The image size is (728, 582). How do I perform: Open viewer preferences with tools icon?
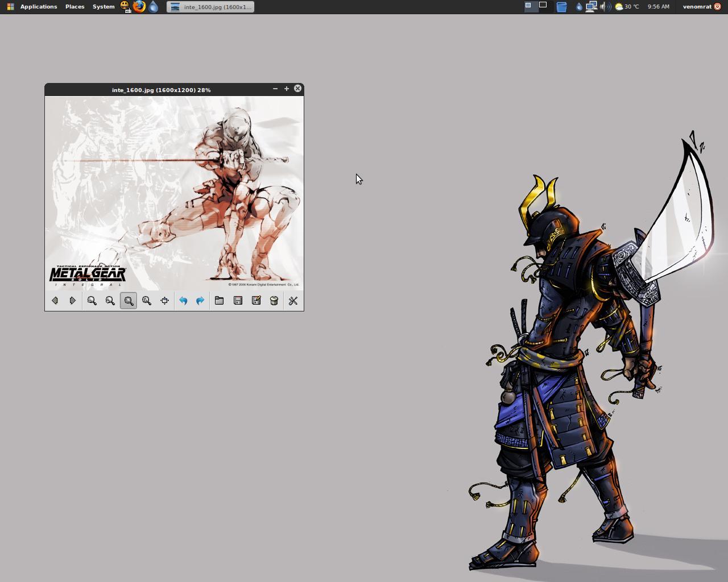point(293,301)
